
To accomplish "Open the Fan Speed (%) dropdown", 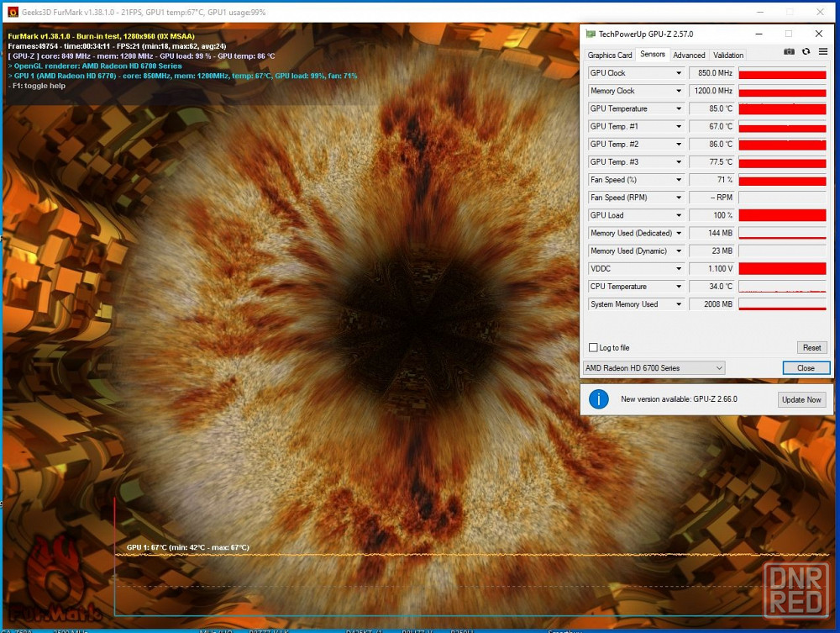I will click(x=679, y=180).
